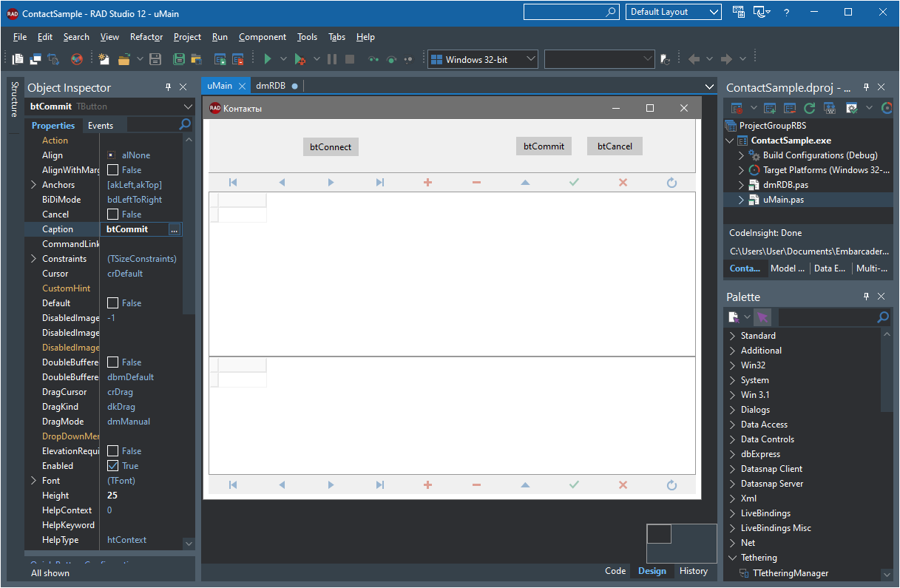
Task: Toggle the ElevationRequired checkbox
Action: click(112, 451)
